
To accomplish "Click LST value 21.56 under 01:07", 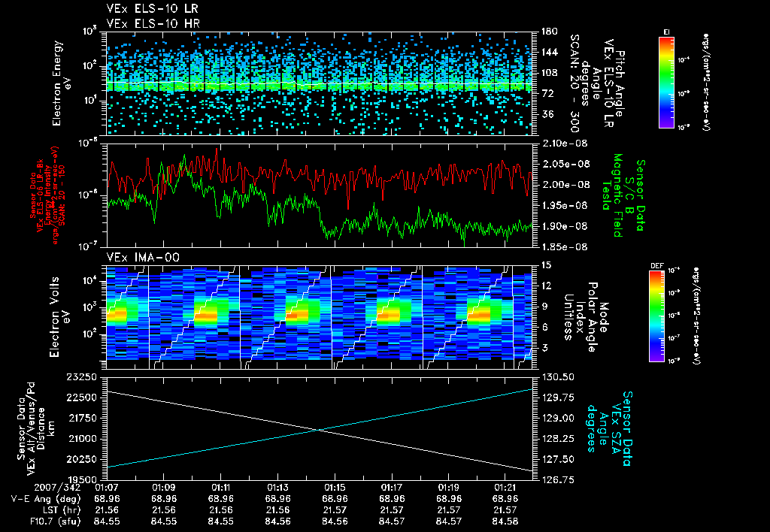I will tap(107, 510).
